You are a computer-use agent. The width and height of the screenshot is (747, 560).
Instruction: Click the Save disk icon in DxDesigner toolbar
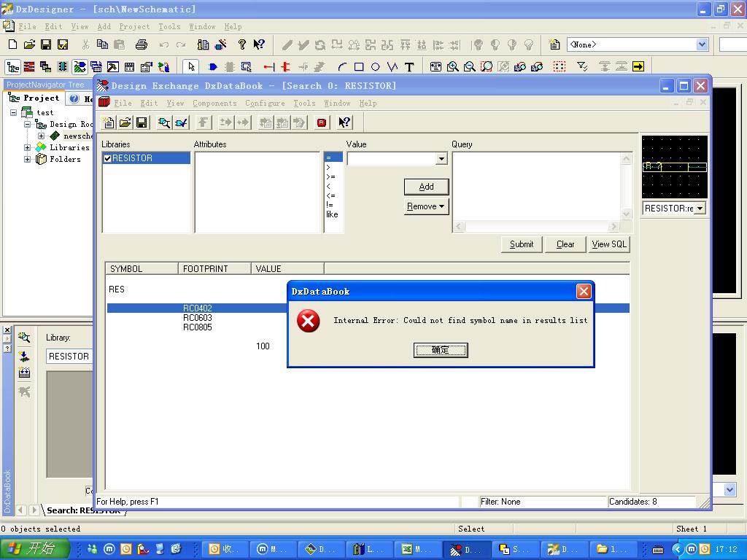click(x=46, y=44)
